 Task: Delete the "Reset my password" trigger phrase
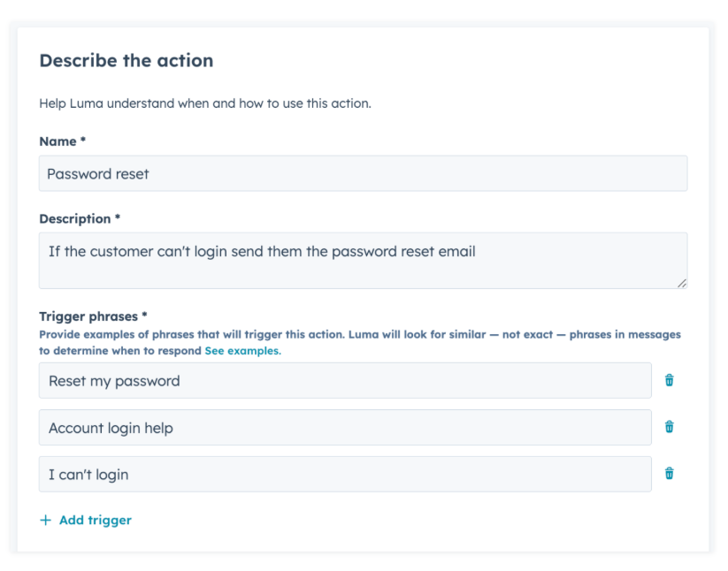click(x=669, y=380)
